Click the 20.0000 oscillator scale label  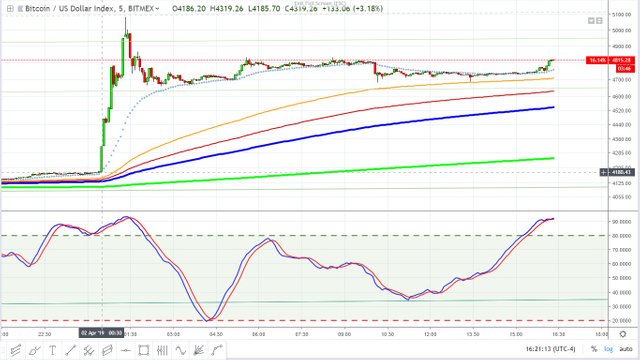tap(621, 321)
